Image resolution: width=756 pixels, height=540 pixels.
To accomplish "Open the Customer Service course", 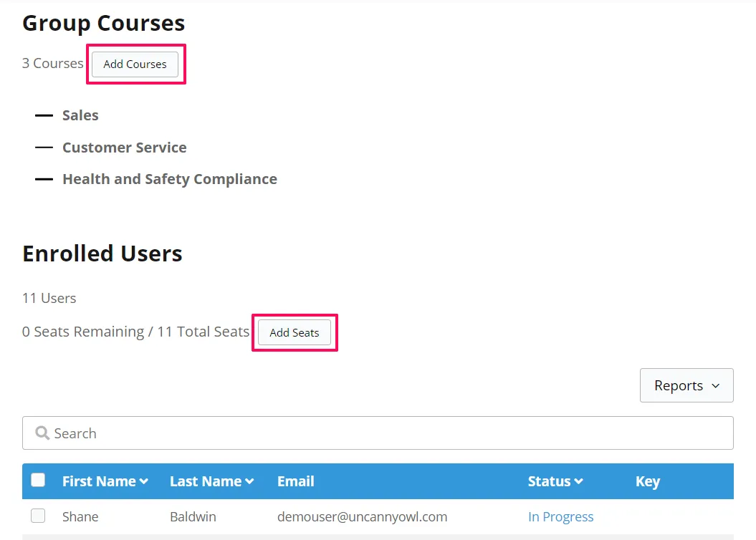I will 124,148.
